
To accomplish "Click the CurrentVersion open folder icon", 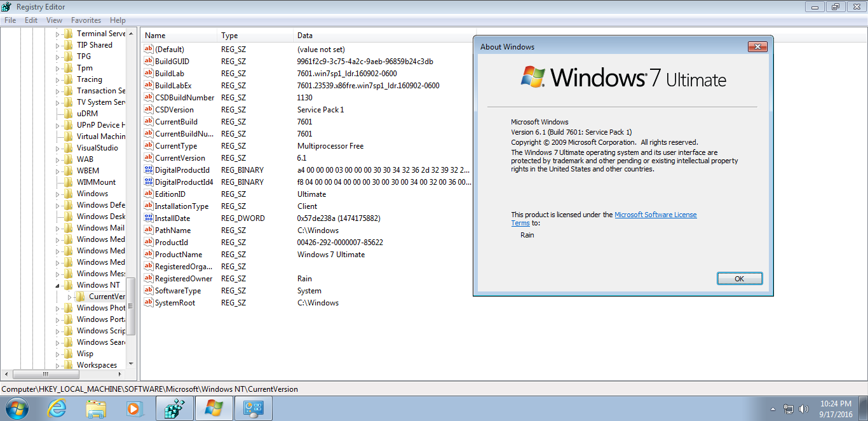I will (80, 297).
